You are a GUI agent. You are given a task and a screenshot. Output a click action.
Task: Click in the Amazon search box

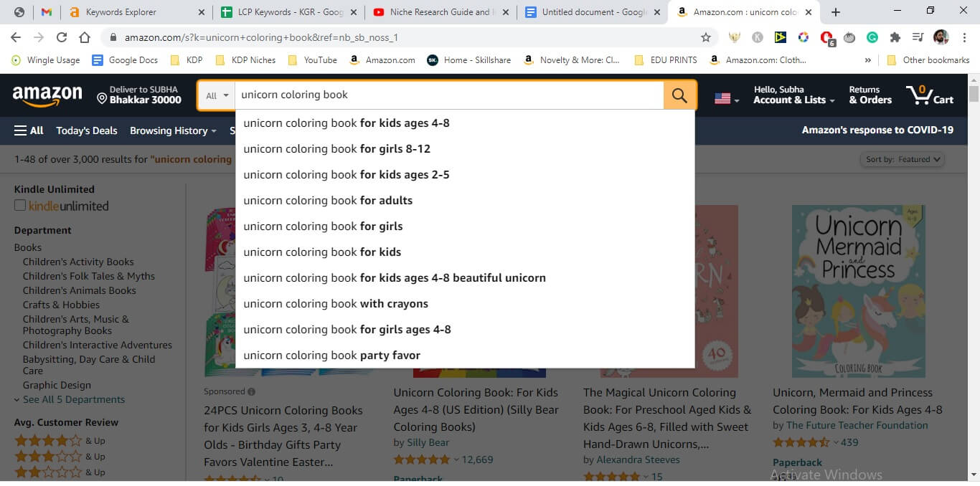point(449,95)
